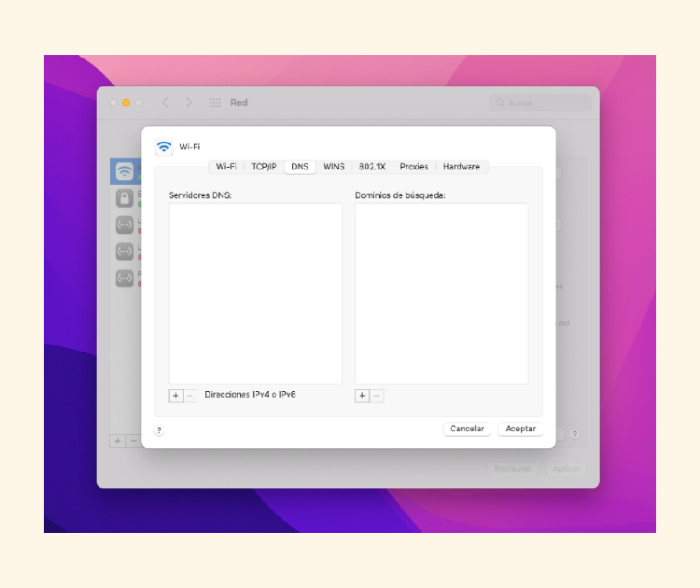The image size is (700, 588).
Task: Remove search domain with the minus button
Action: [x=376, y=396]
